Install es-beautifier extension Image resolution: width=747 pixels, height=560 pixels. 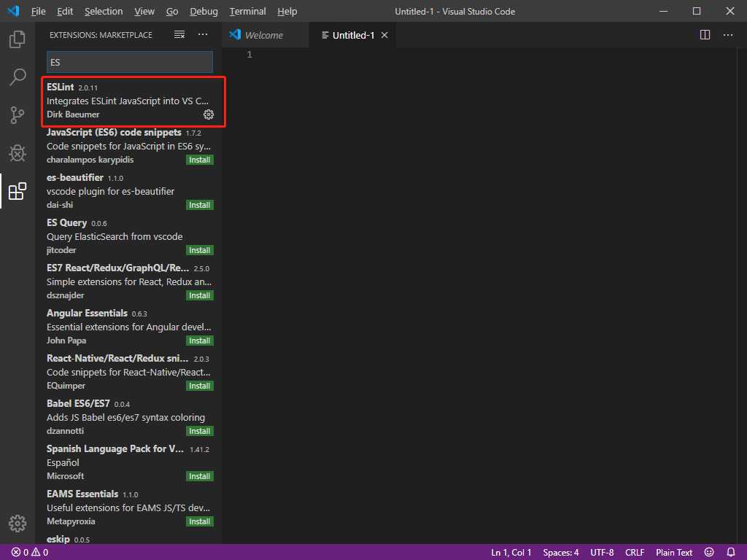click(x=200, y=205)
